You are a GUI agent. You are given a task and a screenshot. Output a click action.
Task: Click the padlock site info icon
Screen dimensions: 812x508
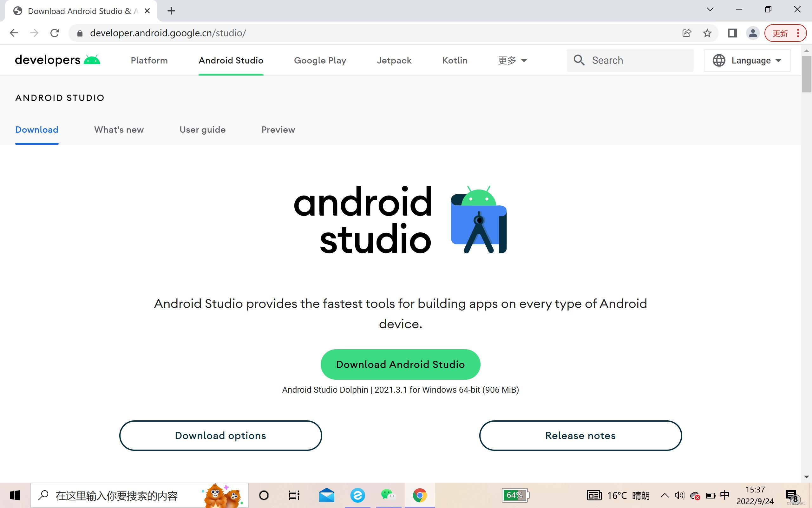coord(80,33)
